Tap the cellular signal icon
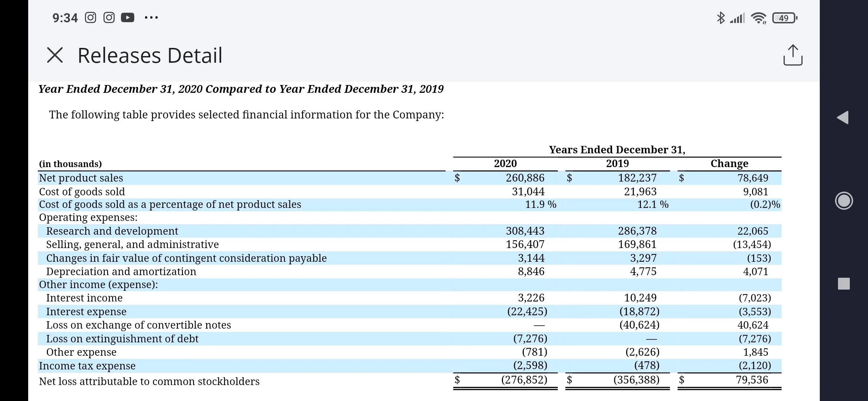The image size is (868, 401). [737, 18]
